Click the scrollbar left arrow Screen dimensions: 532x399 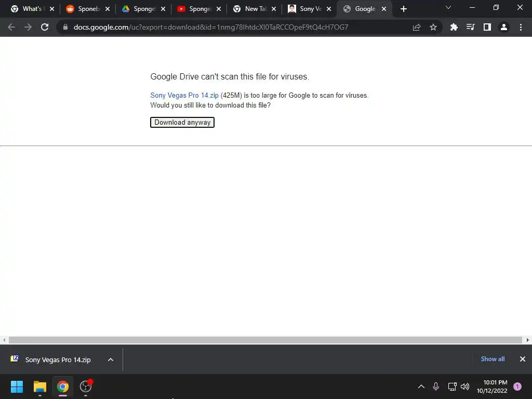[4, 340]
